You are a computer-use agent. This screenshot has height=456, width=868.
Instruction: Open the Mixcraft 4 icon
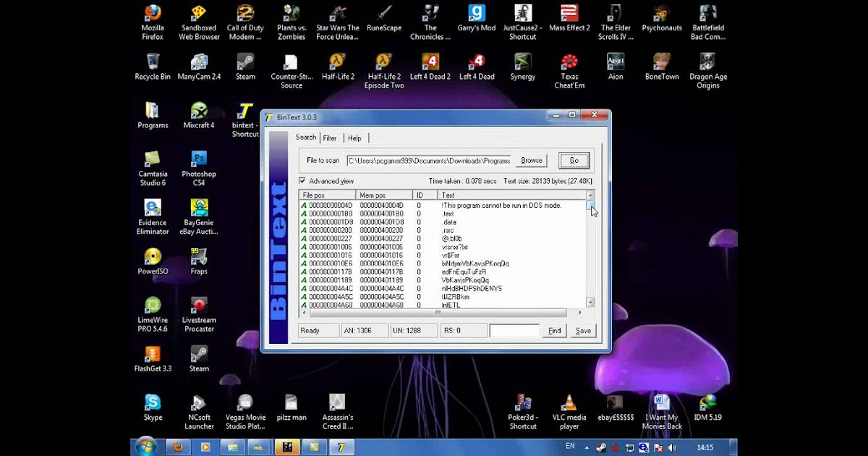(199, 116)
